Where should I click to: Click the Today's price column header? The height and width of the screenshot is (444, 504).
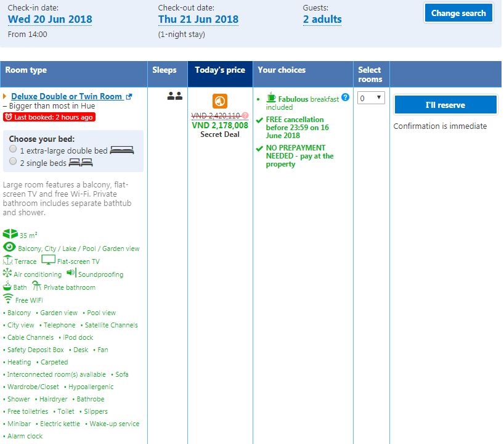pos(220,70)
